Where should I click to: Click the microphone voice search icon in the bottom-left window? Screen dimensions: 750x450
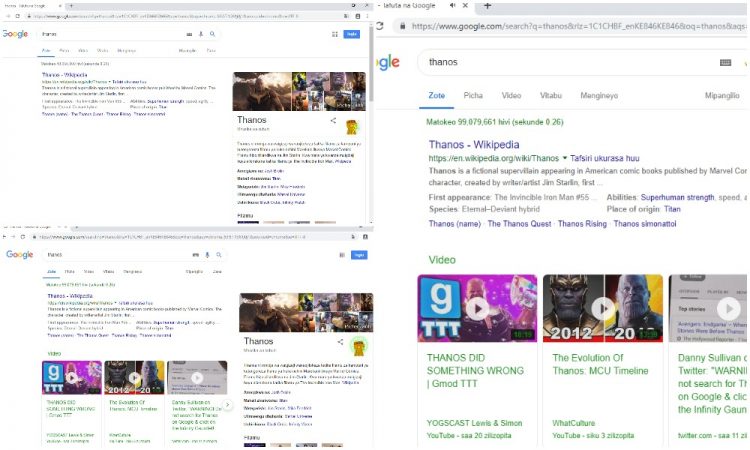tap(206, 255)
